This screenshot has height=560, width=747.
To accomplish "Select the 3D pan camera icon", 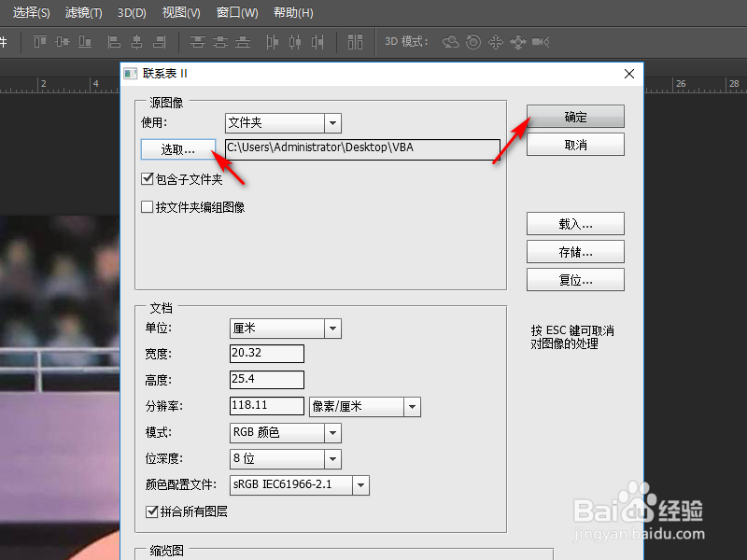I will [x=496, y=42].
